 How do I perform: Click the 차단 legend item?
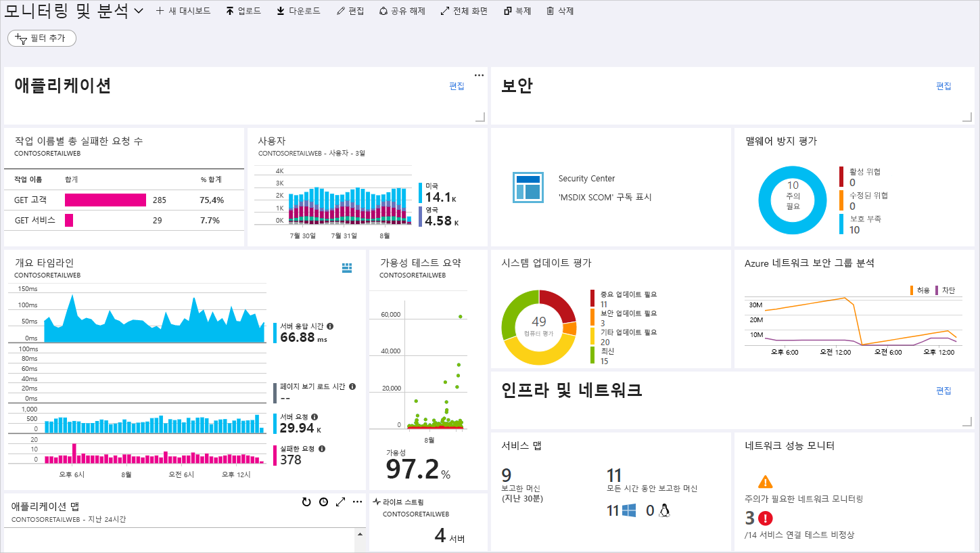point(945,290)
